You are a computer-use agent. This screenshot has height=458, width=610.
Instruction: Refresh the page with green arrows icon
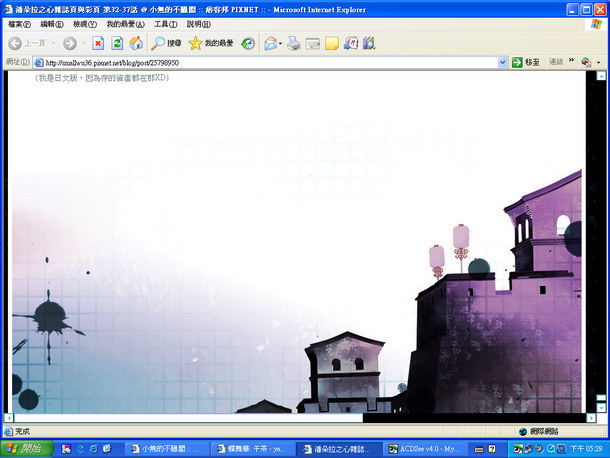point(117,43)
